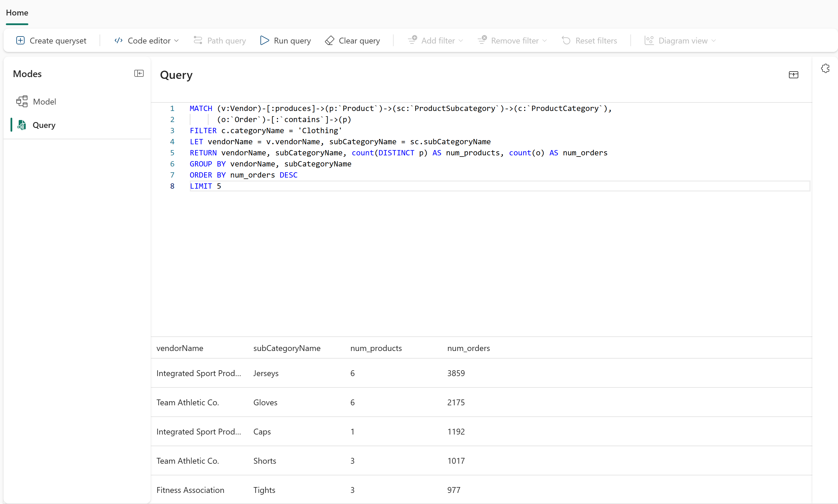Click the expand query panel icon

[x=794, y=75]
